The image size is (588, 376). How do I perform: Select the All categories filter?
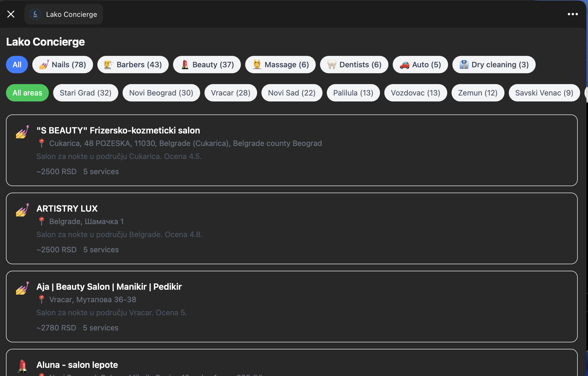pos(17,65)
